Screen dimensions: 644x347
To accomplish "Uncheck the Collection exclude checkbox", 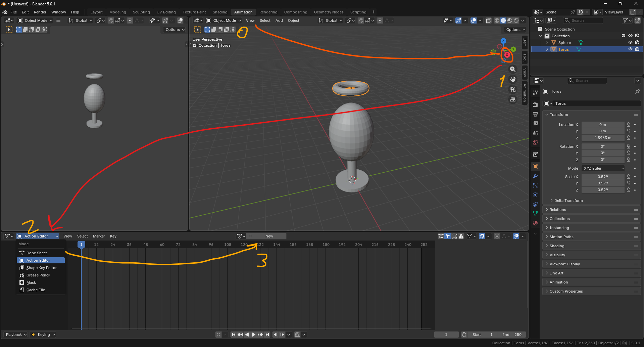I will (624, 36).
